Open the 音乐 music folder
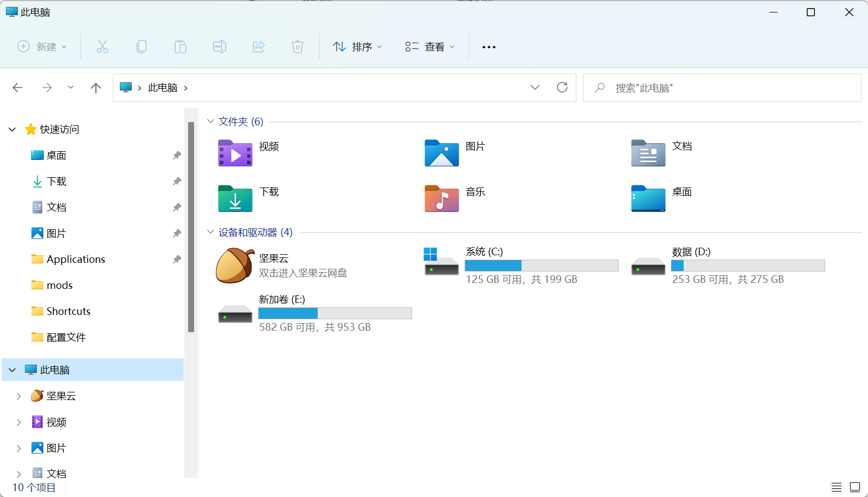 tap(441, 198)
